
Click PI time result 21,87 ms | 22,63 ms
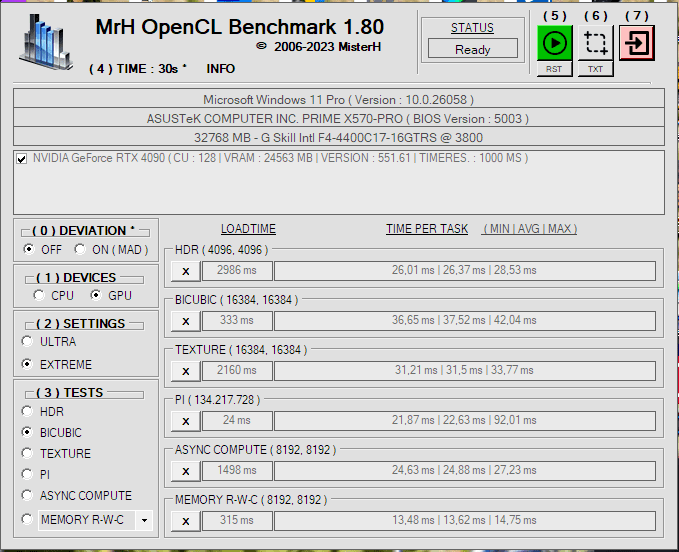point(465,421)
